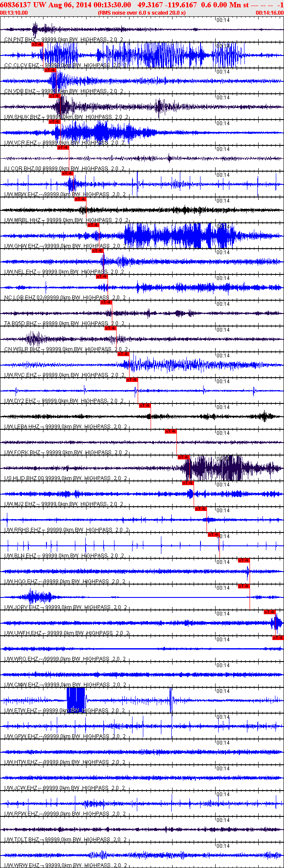The width and height of the screenshot is (284, 868).
Task: Click the red pick marker on the UW.SHUK trace
Action: point(55,95)
